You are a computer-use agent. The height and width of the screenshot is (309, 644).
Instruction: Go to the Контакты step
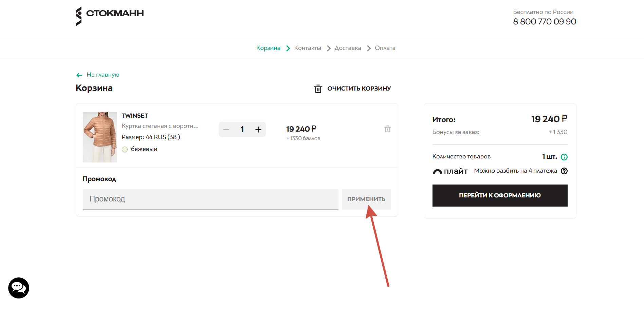(308, 48)
